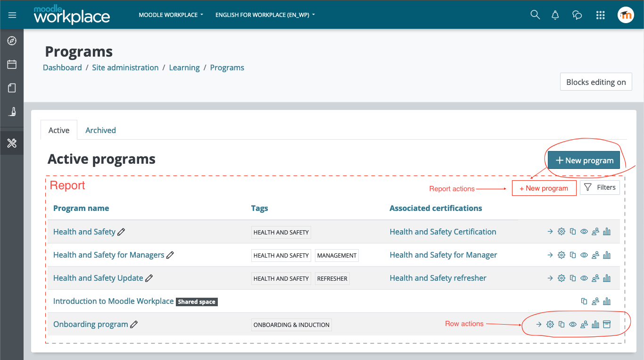The image size is (644, 360).
Task: Click the MANAGEMENT tag
Action: (337, 255)
